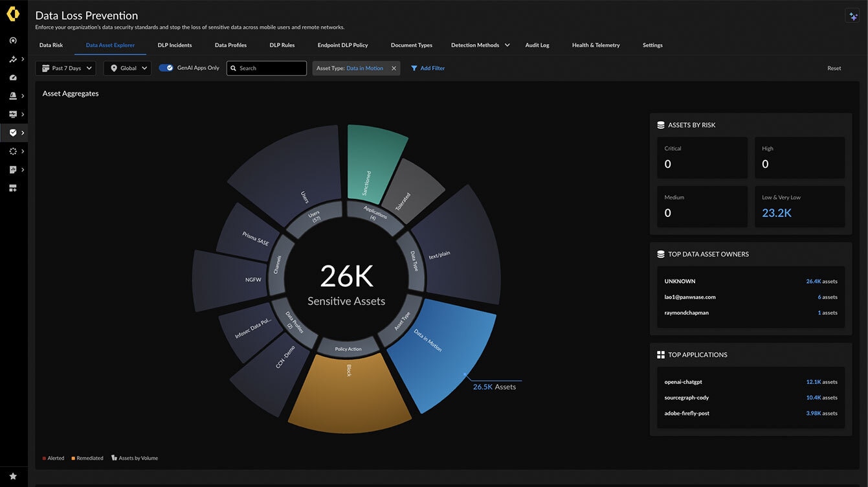
Task: Click the Add Filter button
Action: pyautogui.click(x=428, y=68)
